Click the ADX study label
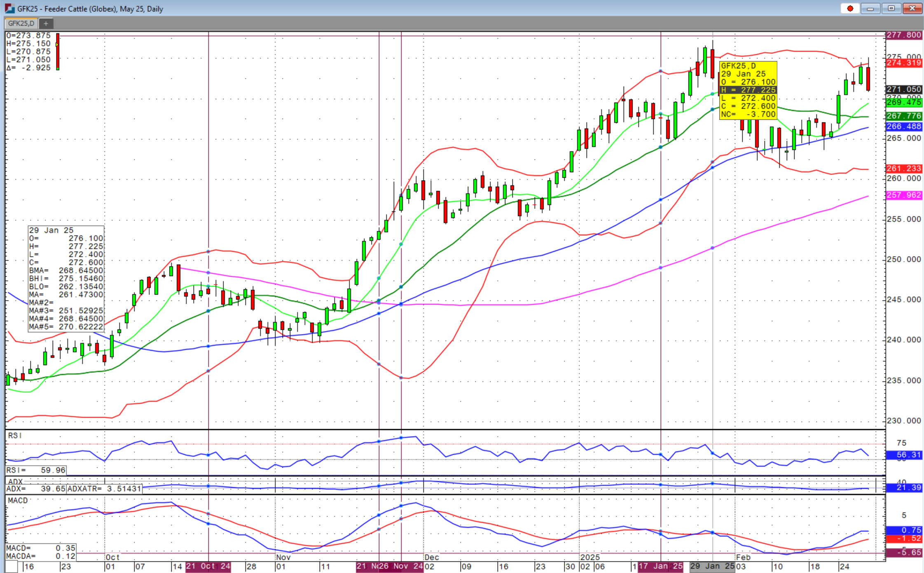The width and height of the screenshot is (924, 573). [15, 481]
